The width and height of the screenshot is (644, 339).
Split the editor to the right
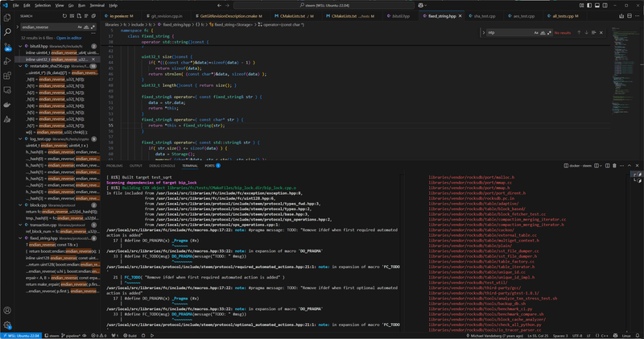pos(630,16)
